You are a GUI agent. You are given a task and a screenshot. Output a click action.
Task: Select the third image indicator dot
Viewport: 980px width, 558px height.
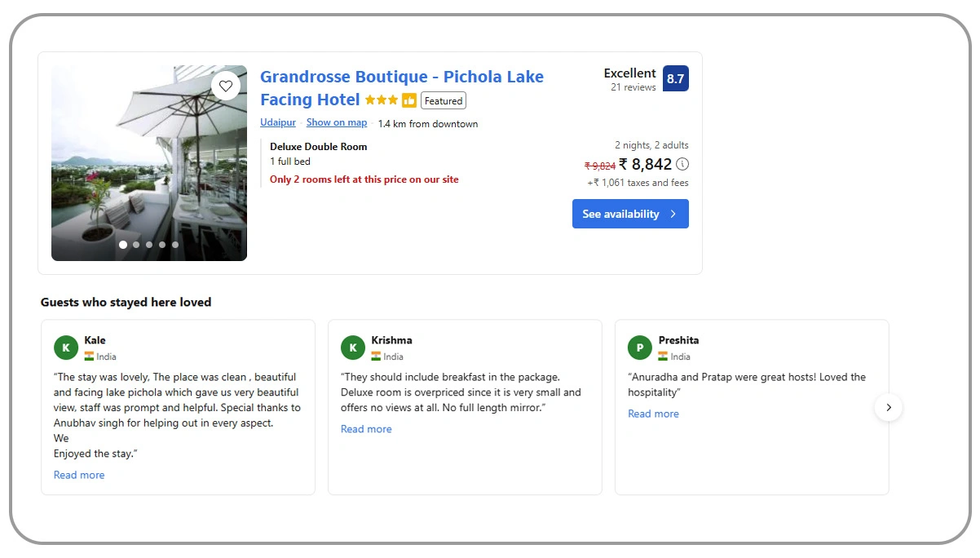click(x=148, y=244)
